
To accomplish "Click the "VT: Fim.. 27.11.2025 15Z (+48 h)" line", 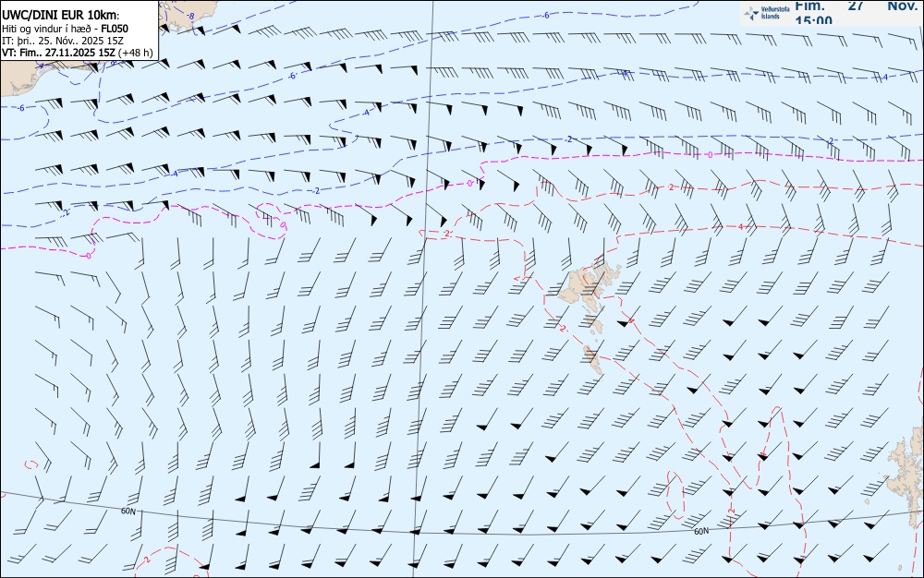I will point(78,53).
